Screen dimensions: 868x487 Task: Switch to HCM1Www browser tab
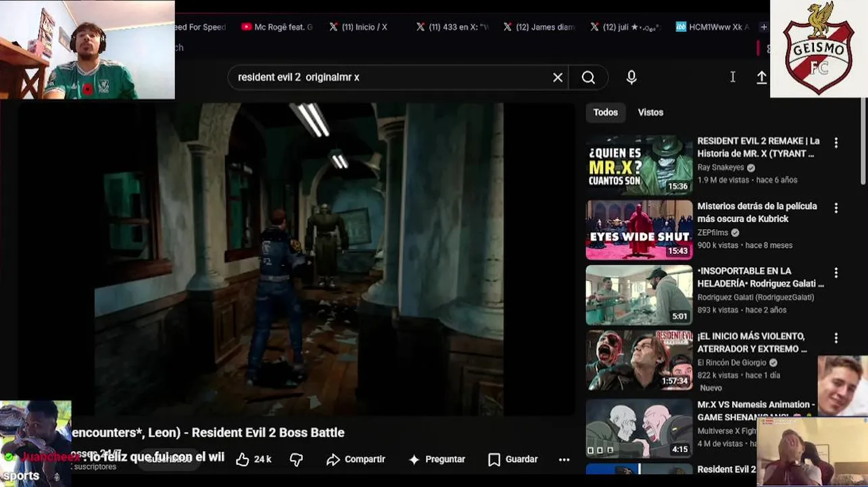(x=713, y=27)
